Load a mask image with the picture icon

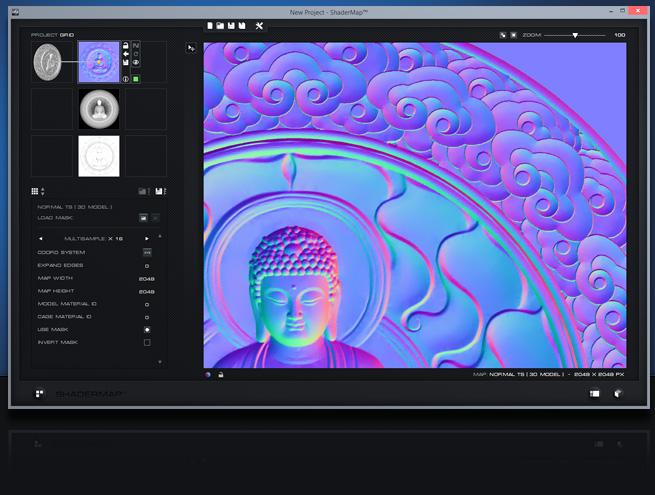[x=143, y=218]
